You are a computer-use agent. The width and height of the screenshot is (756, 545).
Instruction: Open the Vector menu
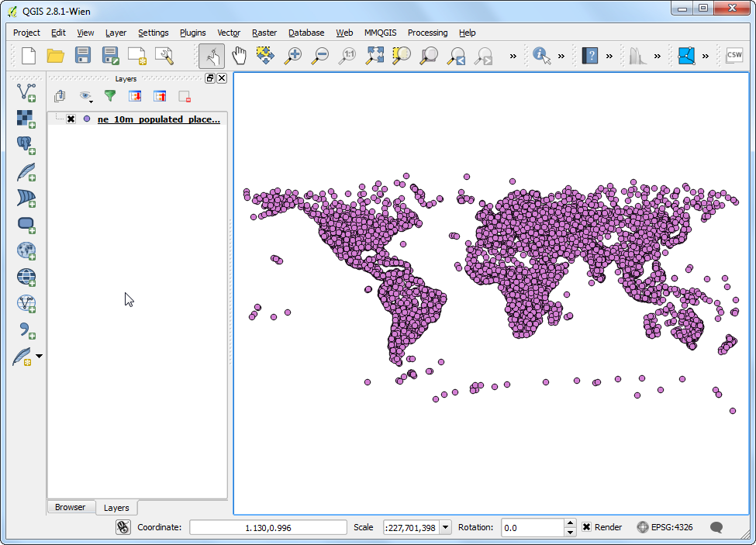coord(229,33)
